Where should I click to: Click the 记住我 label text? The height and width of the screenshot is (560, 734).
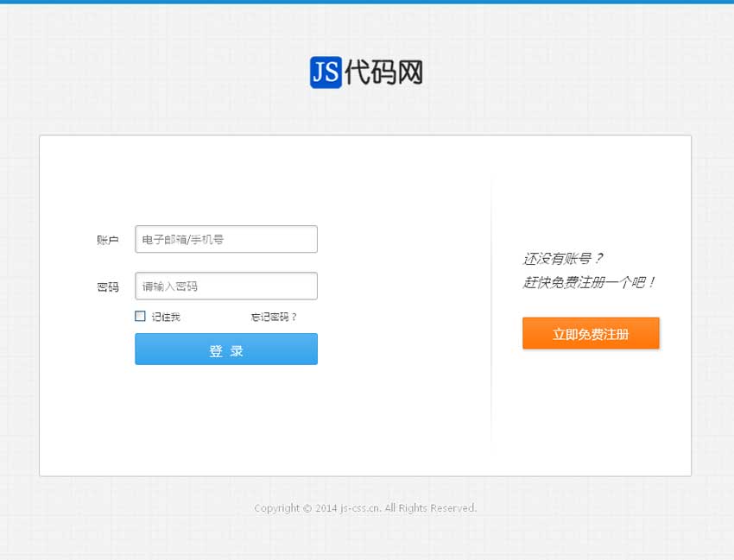(x=166, y=317)
